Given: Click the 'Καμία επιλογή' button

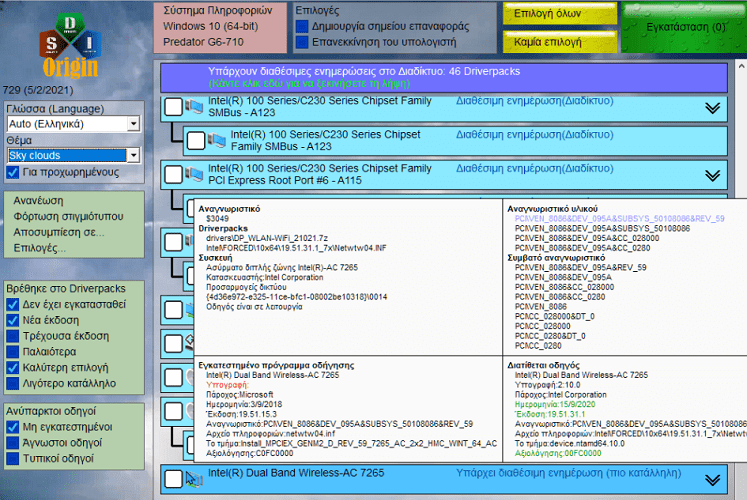Looking at the screenshot, I should tap(560, 42).
